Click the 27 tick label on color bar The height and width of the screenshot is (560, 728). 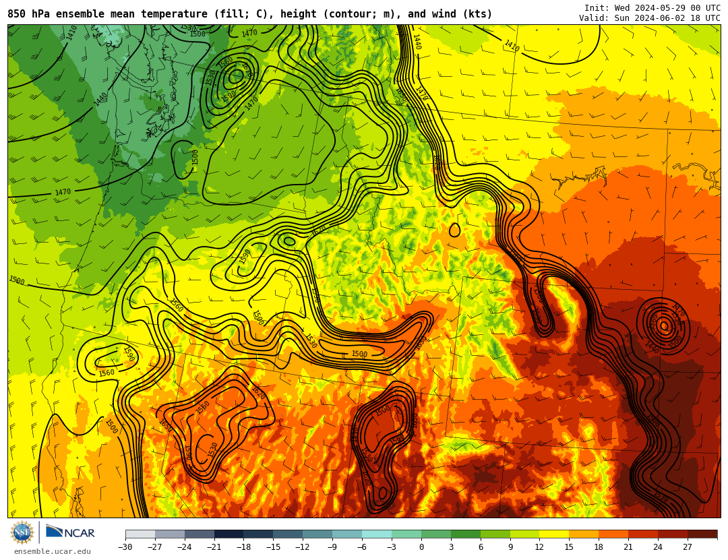click(x=688, y=547)
